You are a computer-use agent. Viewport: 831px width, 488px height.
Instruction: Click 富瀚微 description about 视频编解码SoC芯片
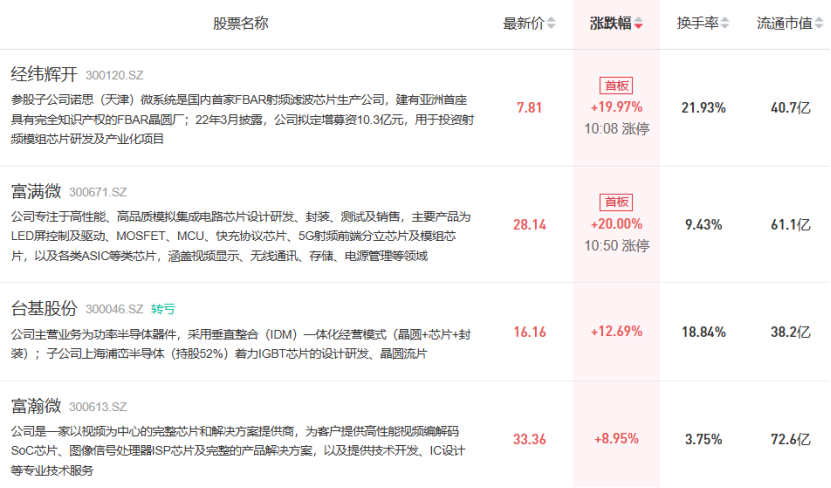point(238,451)
